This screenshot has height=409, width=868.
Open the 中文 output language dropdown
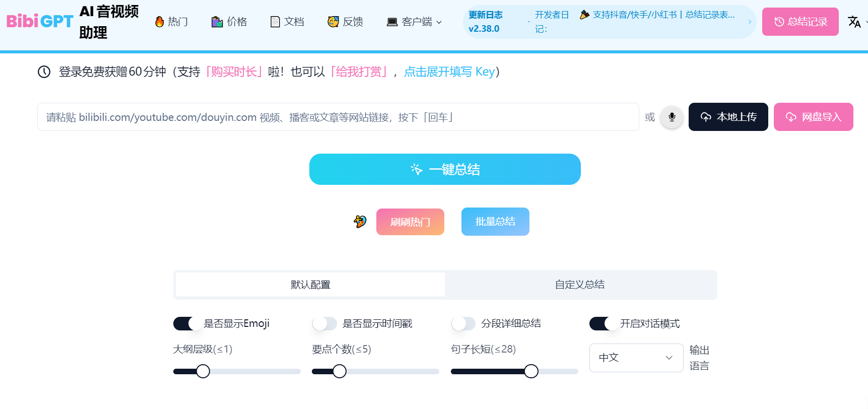coord(636,358)
